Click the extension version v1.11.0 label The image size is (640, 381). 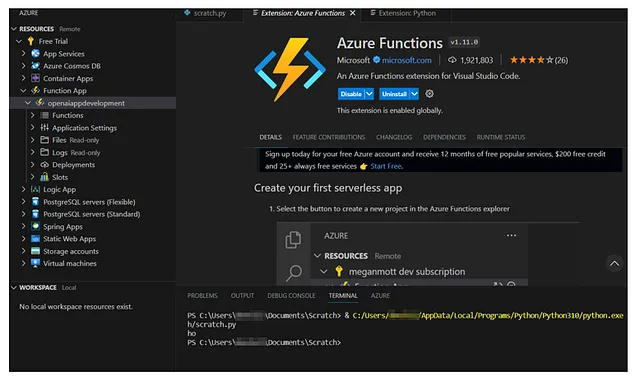click(464, 42)
